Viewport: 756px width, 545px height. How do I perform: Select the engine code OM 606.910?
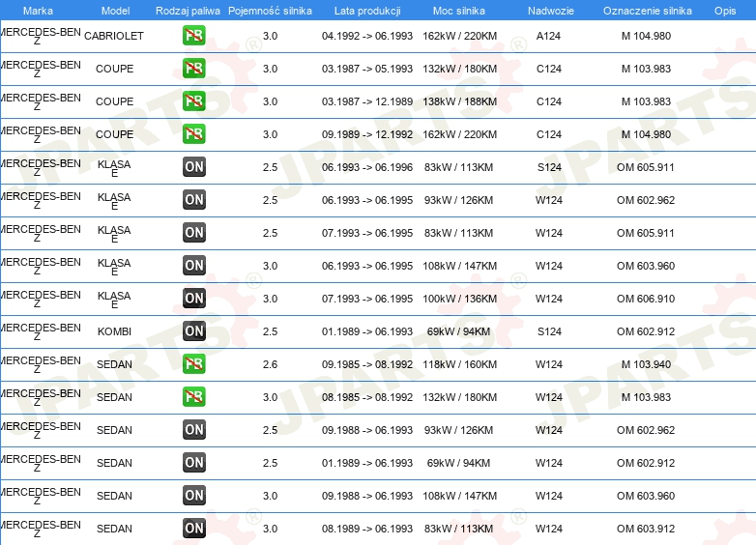coord(646,299)
